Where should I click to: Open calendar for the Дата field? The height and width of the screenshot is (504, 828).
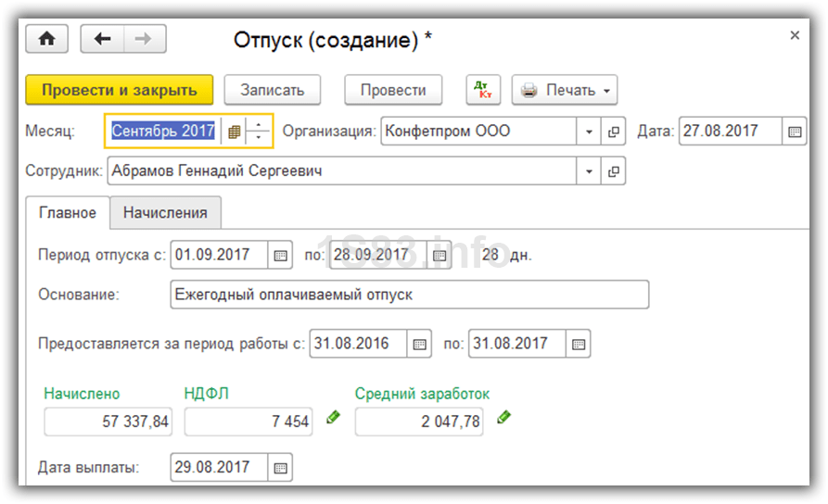click(795, 132)
